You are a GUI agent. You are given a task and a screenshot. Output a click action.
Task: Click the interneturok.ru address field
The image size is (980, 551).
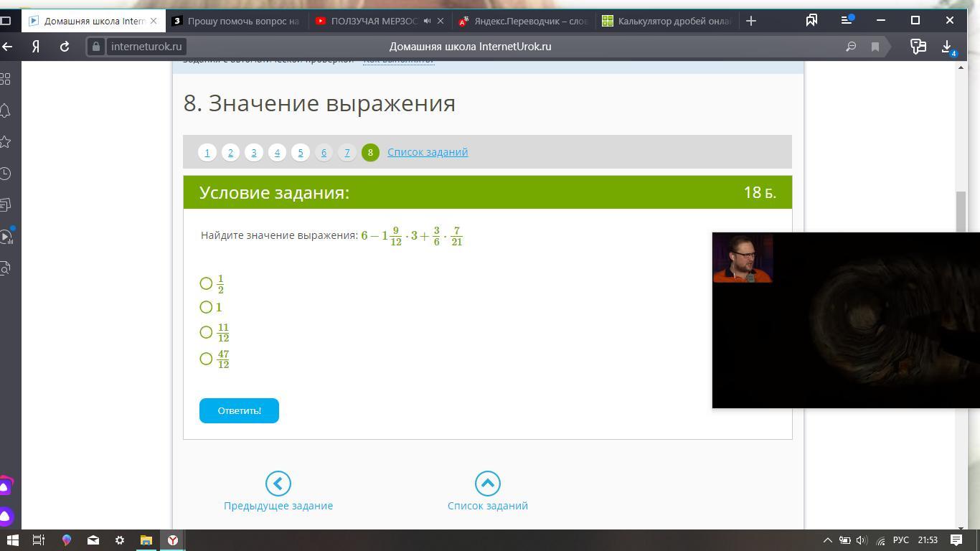click(x=146, y=47)
